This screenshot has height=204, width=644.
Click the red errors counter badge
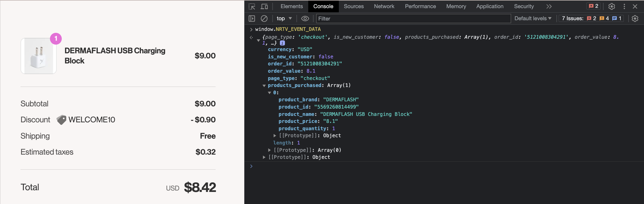[x=593, y=6]
